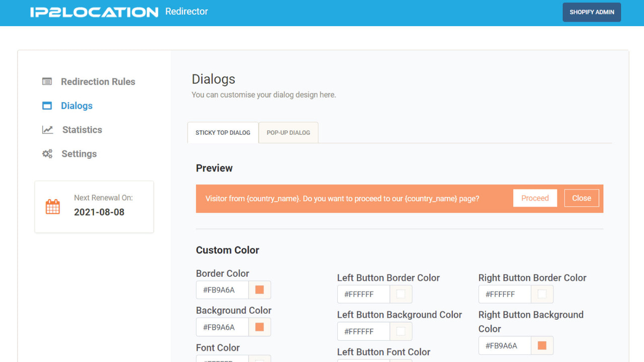Screen dimensions: 644x362
Task: Click the Right Button Background Color swatch
Action: [x=542, y=345]
